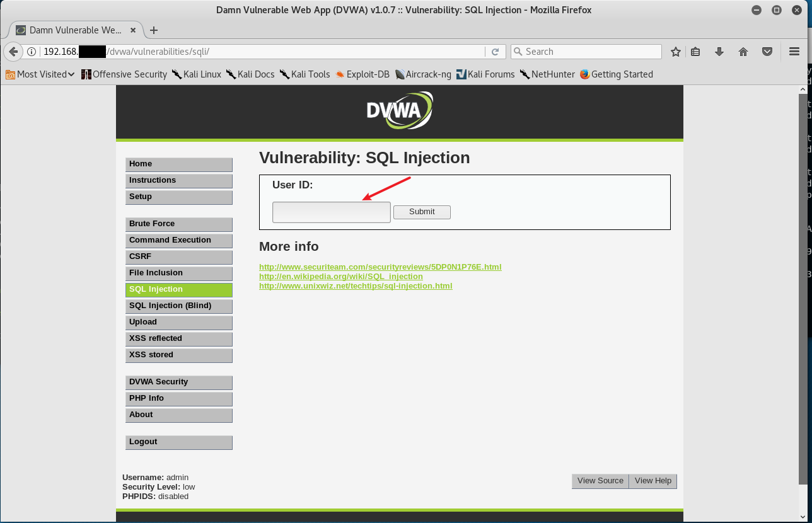Click the Submit button

421,212
